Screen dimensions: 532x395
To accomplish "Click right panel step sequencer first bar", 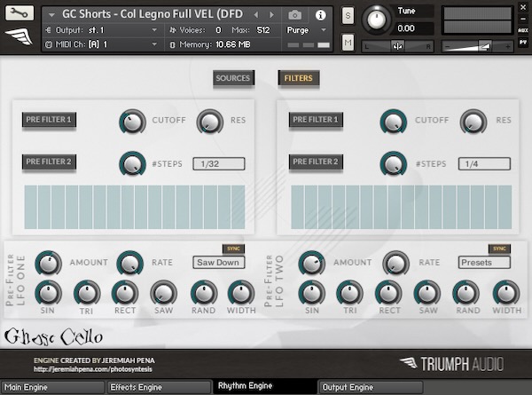I will coord(298,207).
